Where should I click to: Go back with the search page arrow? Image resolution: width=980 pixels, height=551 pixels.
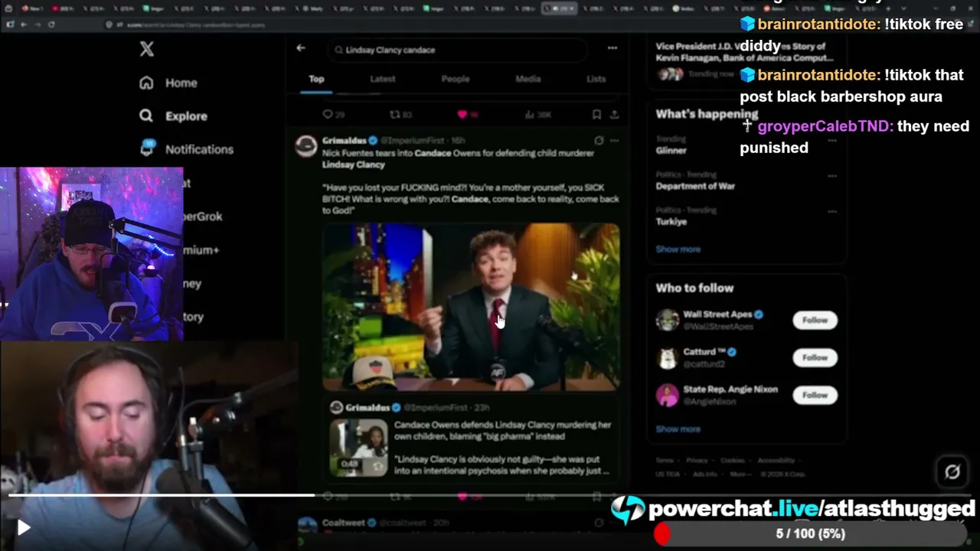[301, 48]
